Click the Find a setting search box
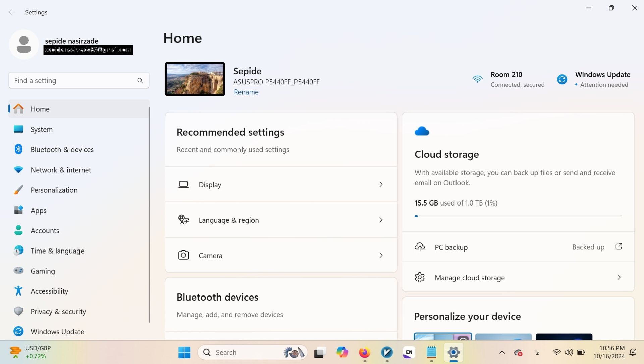This screenshot has height=364, width=644. [74, 81]
